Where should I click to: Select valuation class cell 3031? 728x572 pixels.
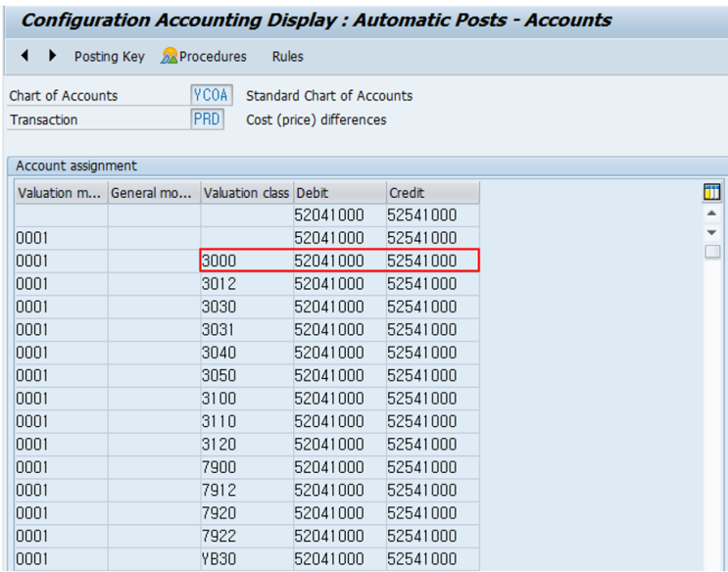point(247,330)
